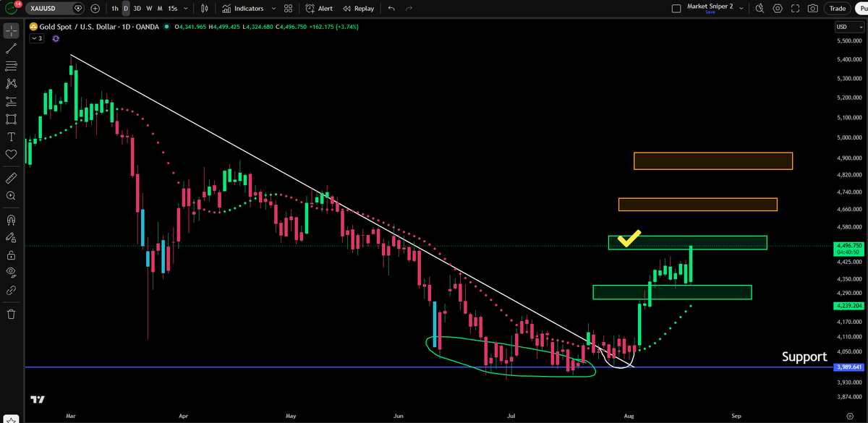Screen dimensions: 868x423
Task: Open the chart patterns tool
Action: (x=12, y=84)
